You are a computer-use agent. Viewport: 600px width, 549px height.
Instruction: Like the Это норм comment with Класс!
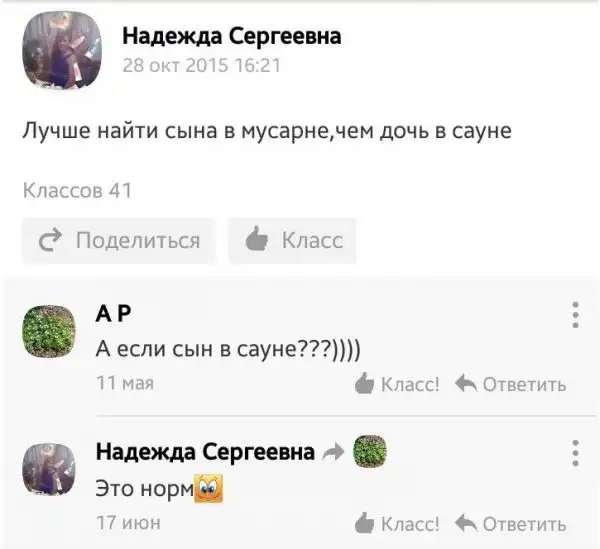coord(398,523)
